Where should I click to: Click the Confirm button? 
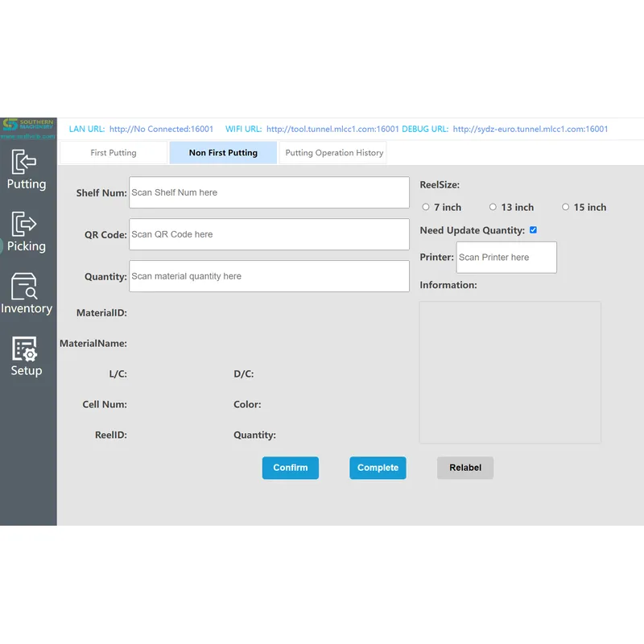pos(290,468)
